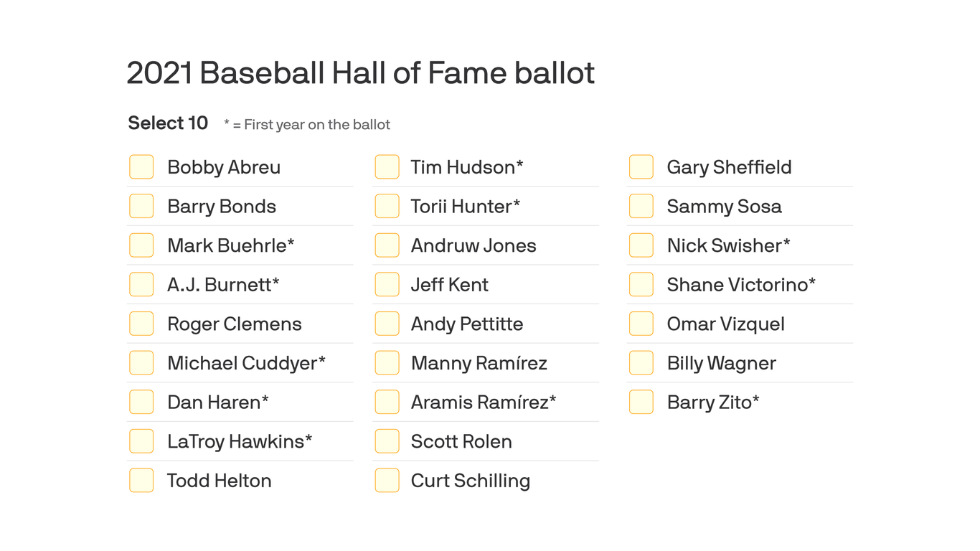Vote for Andy Pettitte
980x551 pixels.
point(387,324)
